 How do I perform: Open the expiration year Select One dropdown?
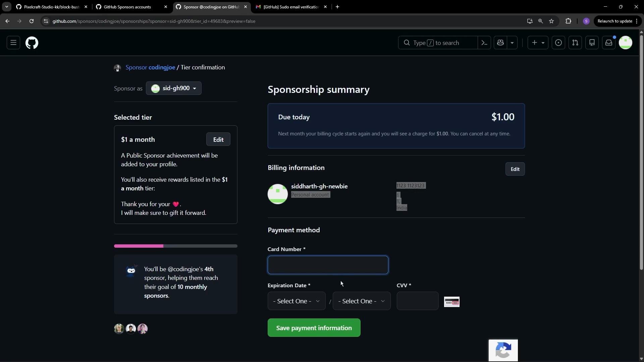(x=362, y=301)
